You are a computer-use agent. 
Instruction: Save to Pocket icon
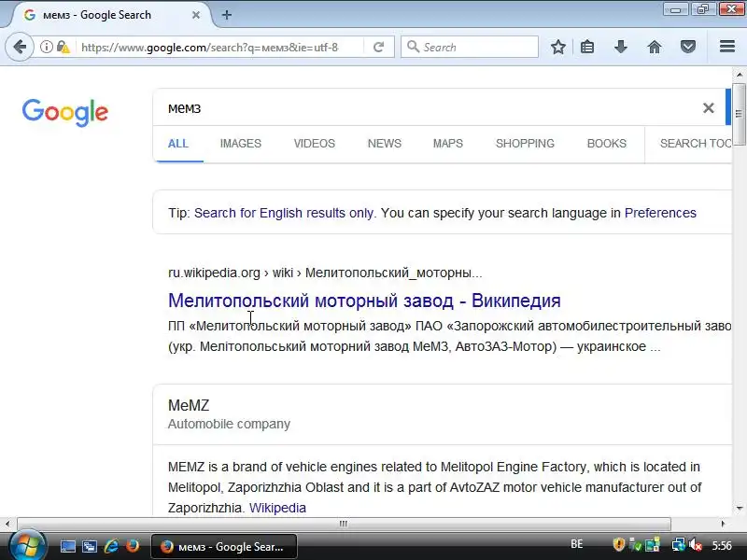[x=687, y=47]
